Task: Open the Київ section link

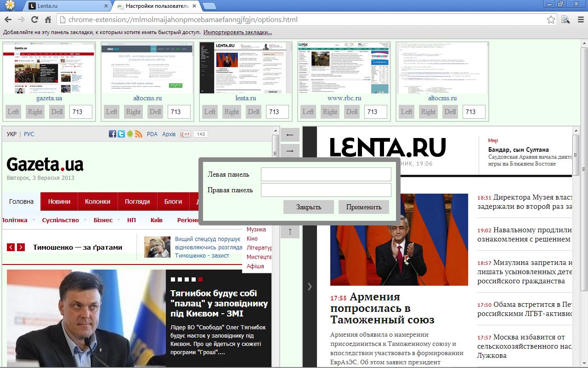Action: click(157, 220)
